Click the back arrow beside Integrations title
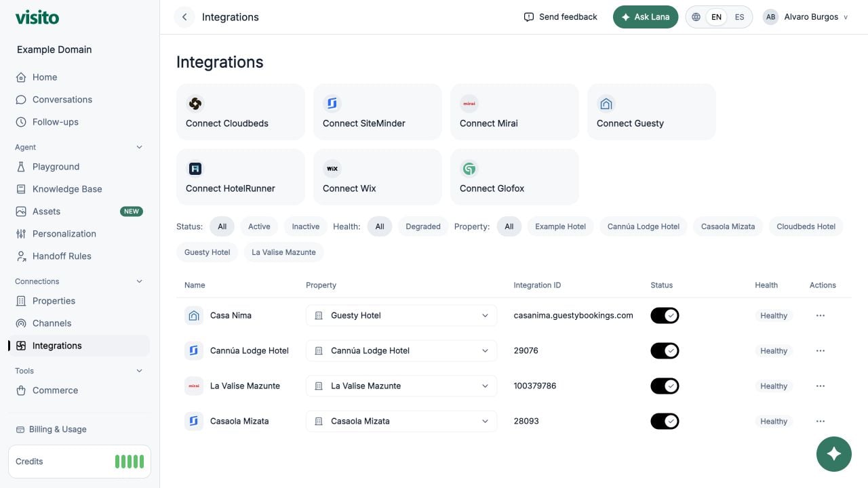This screenshot has height=488, width=868. [x=184, y=17]
